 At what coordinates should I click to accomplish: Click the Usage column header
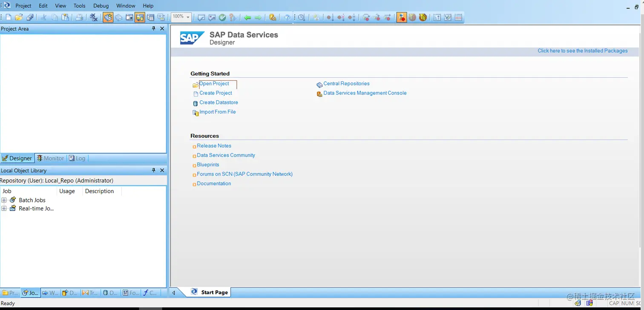69,191
